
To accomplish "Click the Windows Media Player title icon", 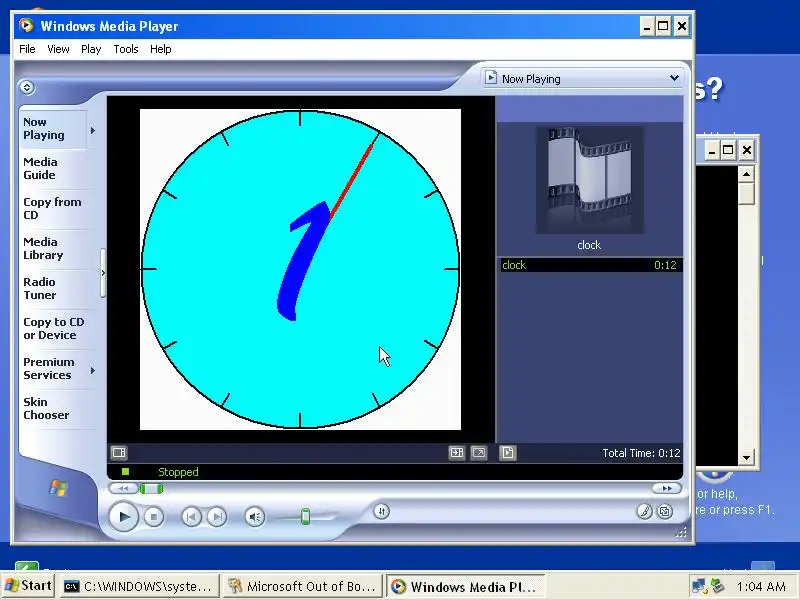I will pos(26,26).
